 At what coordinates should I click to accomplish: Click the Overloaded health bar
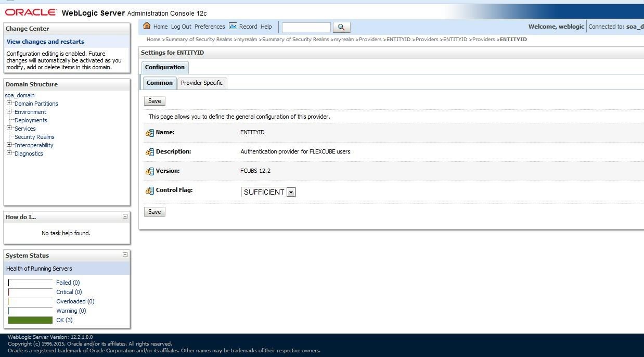(x=30, y=301)
